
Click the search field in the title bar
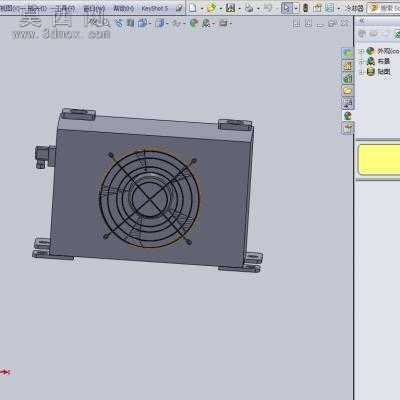[x=384, y=7]
